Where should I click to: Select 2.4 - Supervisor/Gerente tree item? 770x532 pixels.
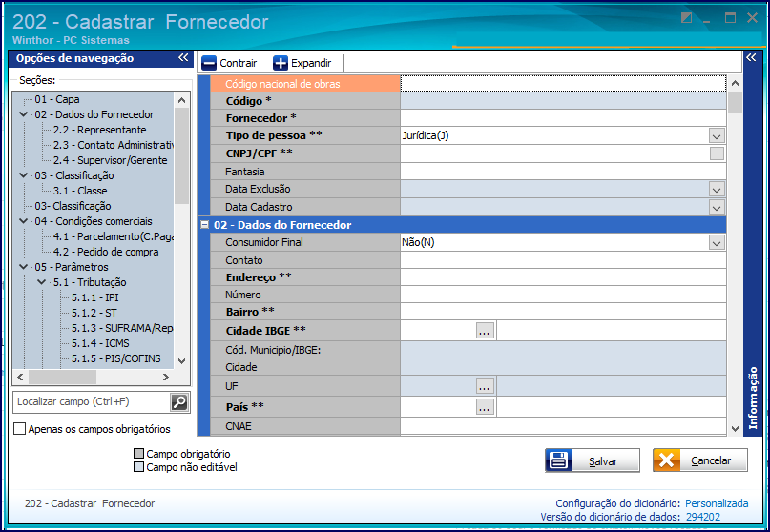pyautogui.click(x=110, y=160)
